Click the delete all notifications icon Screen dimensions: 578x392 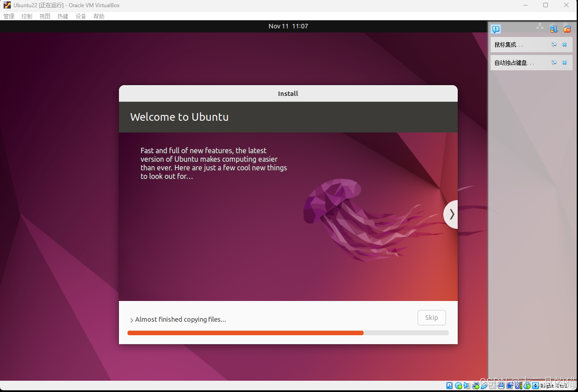click(x=567, y=29)
